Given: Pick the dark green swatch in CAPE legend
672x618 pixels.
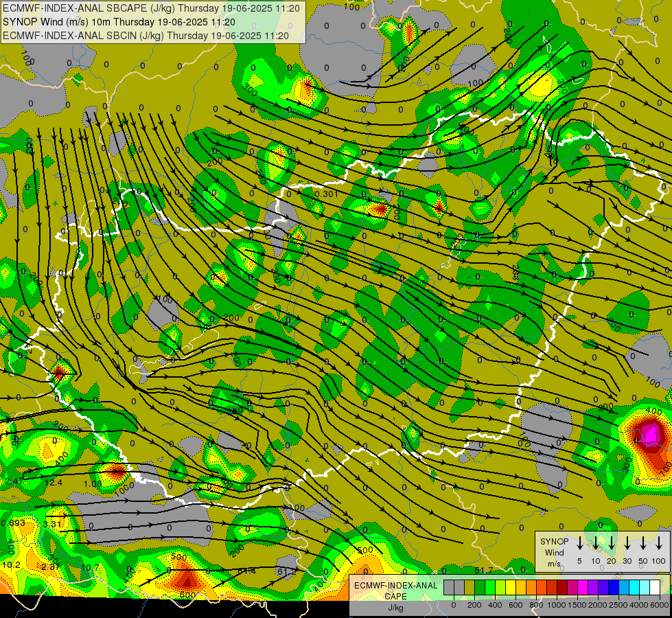Looking at the screenshot, I should (480, 587).
